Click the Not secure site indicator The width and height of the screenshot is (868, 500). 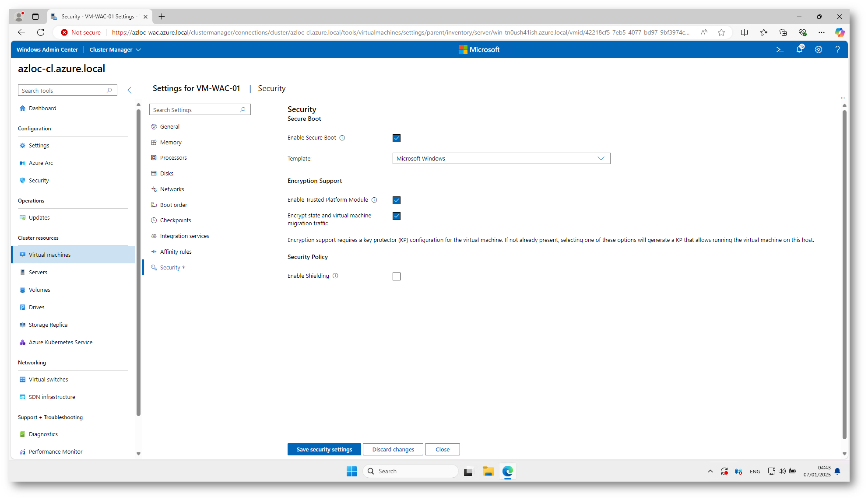[81, 32]
